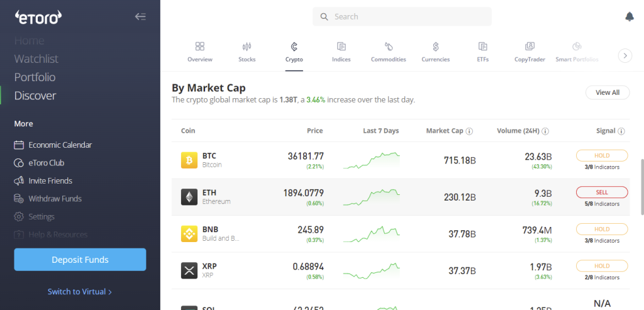Screen dimensions: 644x310
Task: Click the Withdraw Funds coins icon
Action: [18, 199]
